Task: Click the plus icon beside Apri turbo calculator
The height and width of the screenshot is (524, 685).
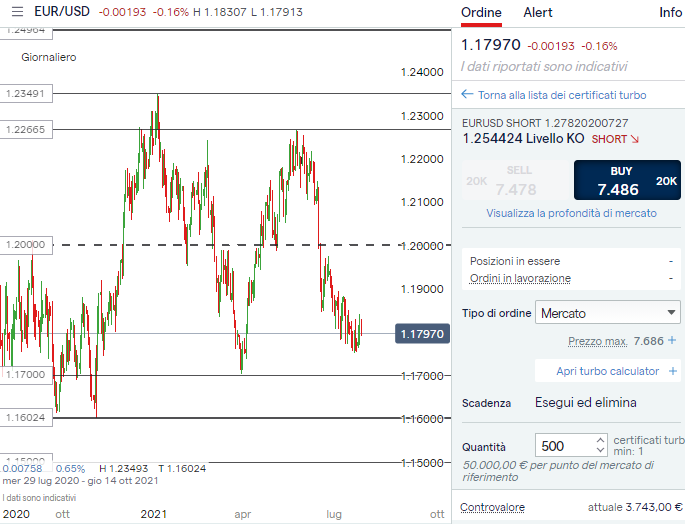Action: 673,371
